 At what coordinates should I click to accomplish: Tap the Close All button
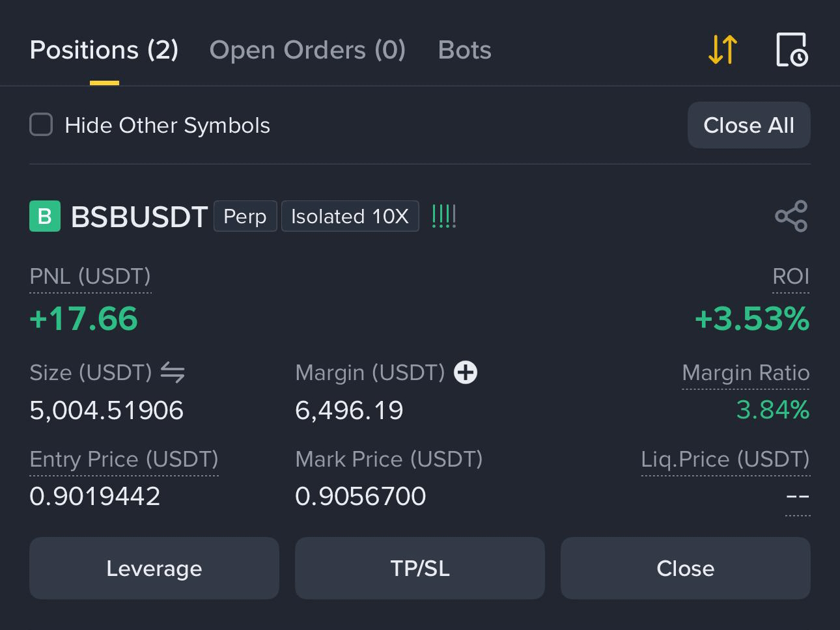click(749, 125)
